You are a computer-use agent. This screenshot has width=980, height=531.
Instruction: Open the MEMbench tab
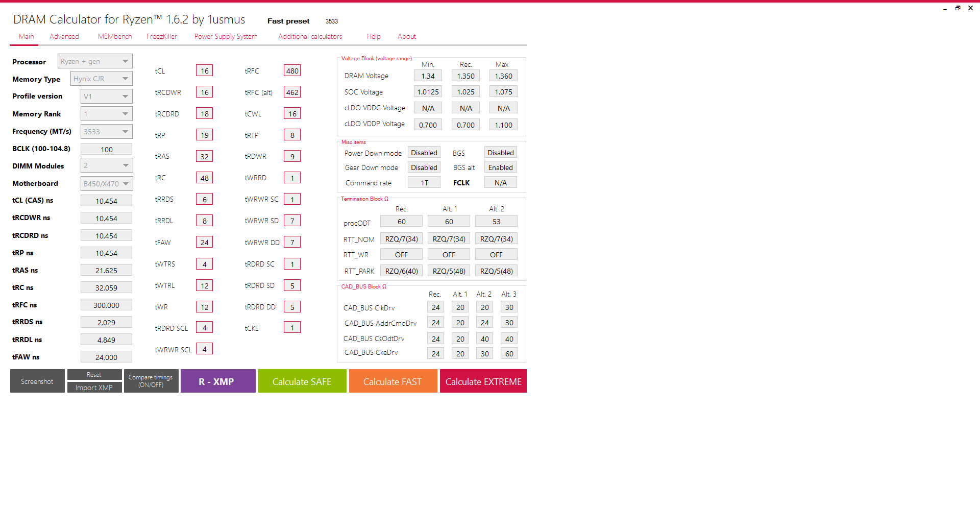pyautogui.click(x=115, y=37)
